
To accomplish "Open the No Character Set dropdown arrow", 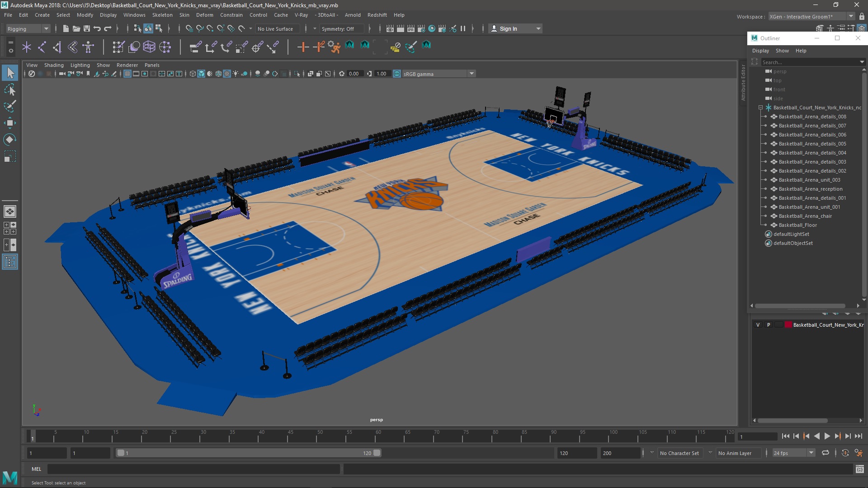I will 652,453.
